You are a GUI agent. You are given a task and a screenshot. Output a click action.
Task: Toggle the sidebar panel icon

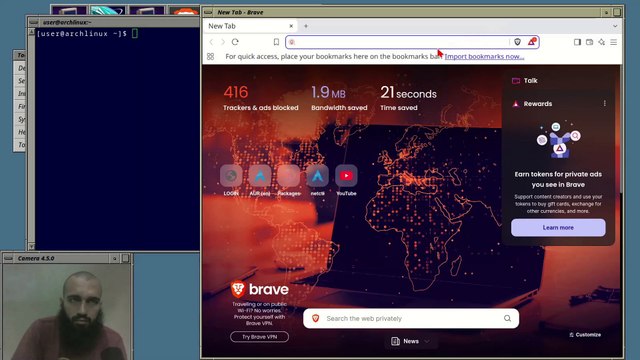point(577,42)
